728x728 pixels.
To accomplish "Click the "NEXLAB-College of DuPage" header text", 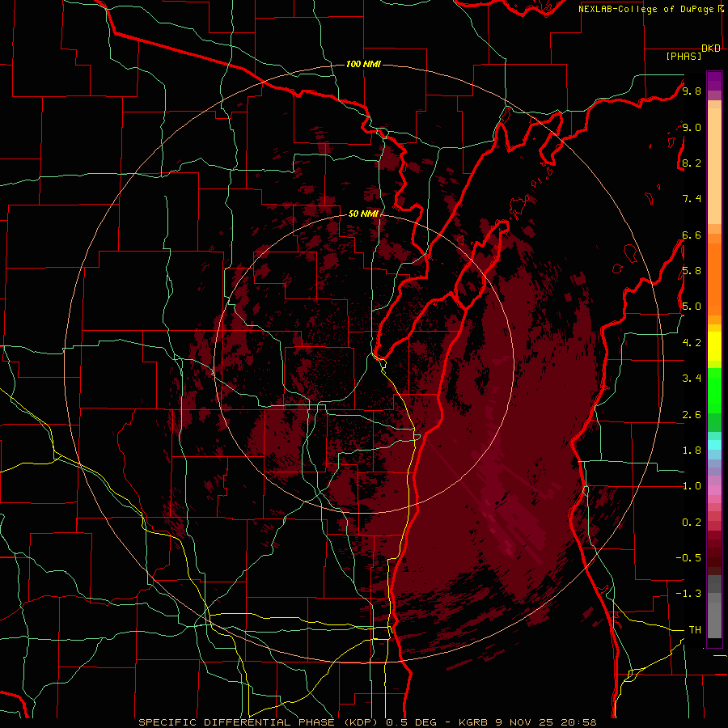I will click(x=645, y=9).
